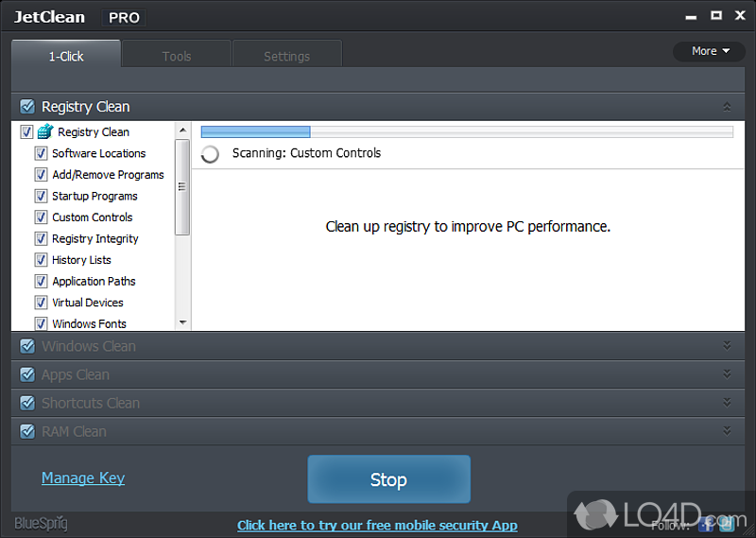Select the Registry Integrity label
756x538 pixels.
pyautogui.click(x=95, y=238)
